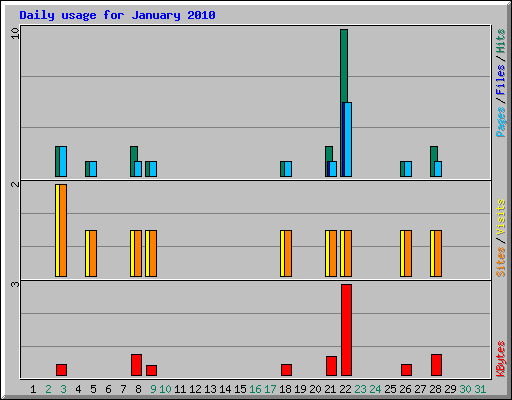Click the title 'Daily usage for January 2010'
512x400 pixels.
(117, 15)
